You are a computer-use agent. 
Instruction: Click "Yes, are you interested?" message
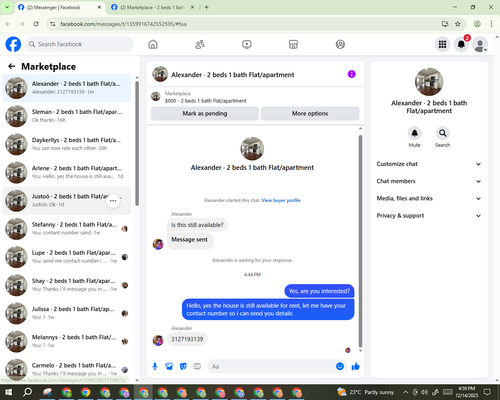(x=319, y=291)
